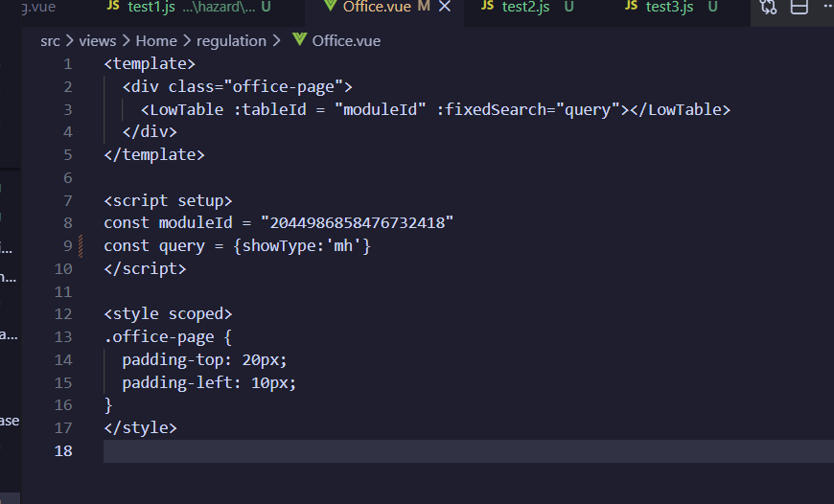The height and width of the screenshot is (504, 834).
Task: Click the modified-line gutter marker at line 9
Action: (x=81, y=245)
